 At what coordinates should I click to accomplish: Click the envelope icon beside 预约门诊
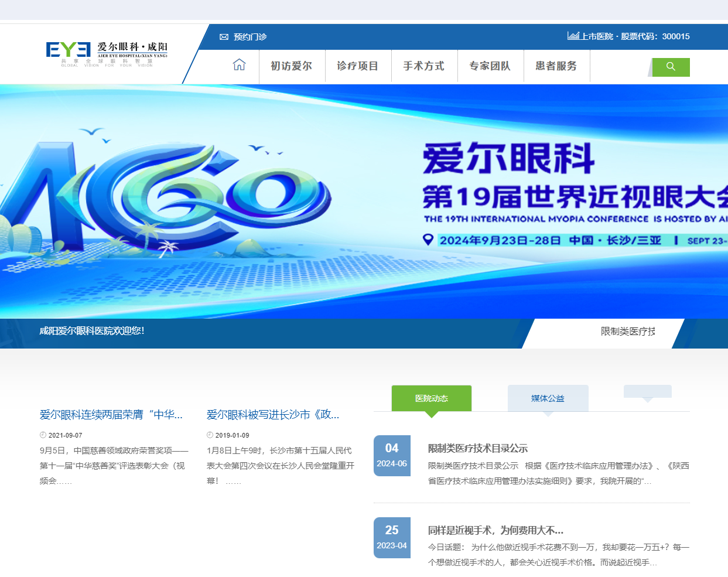tap(224, 37)
